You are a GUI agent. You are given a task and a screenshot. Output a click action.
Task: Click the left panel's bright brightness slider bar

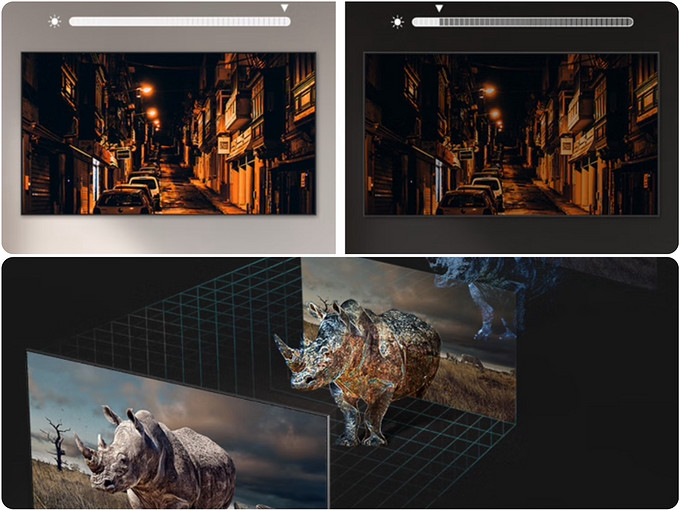(x=180, y=21)
